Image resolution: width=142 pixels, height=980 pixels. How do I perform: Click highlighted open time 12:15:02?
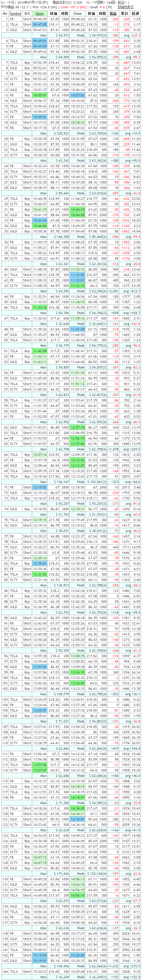coord(40,487)
